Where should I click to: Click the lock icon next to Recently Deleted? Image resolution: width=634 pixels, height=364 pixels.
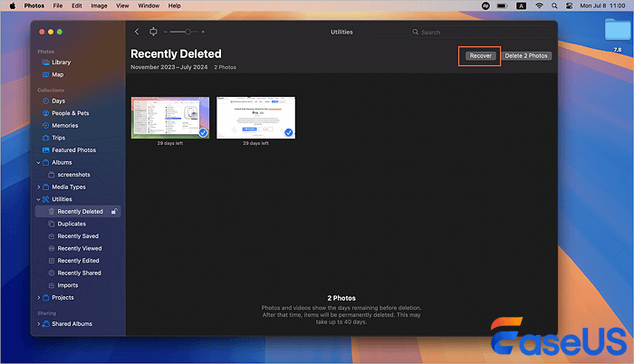113,212
